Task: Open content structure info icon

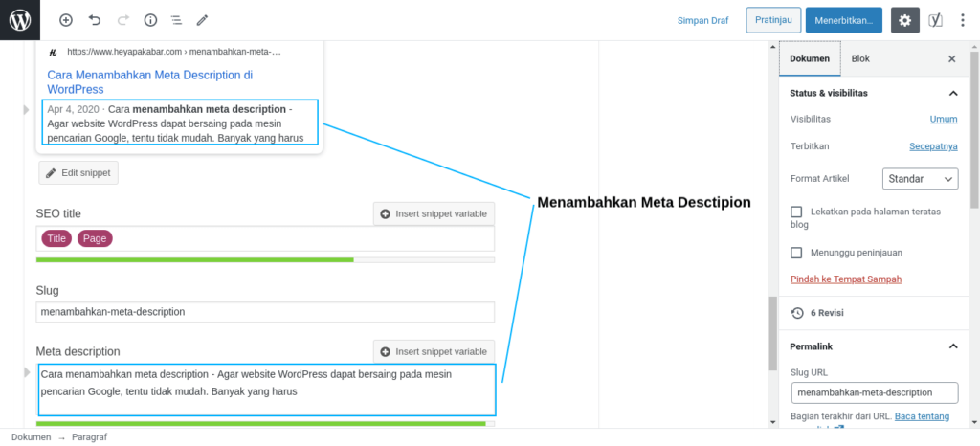Action: click(x=150, y=20)
